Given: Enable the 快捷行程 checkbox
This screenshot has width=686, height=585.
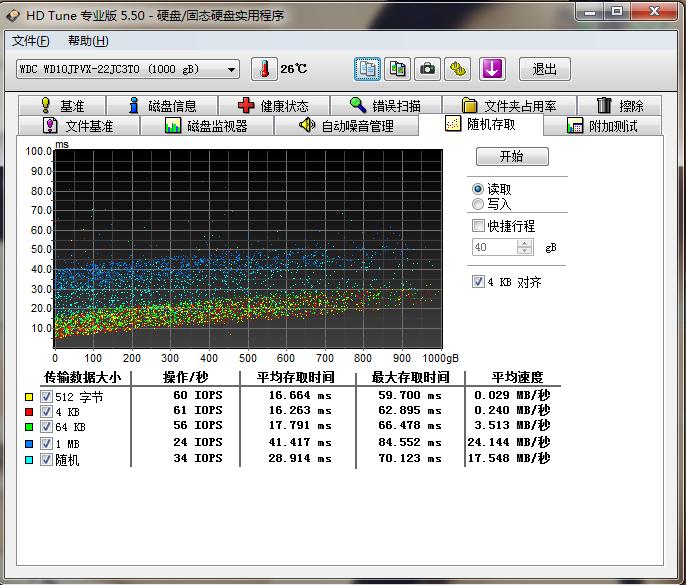Looking at the screenshot, I should pos(478,226).
